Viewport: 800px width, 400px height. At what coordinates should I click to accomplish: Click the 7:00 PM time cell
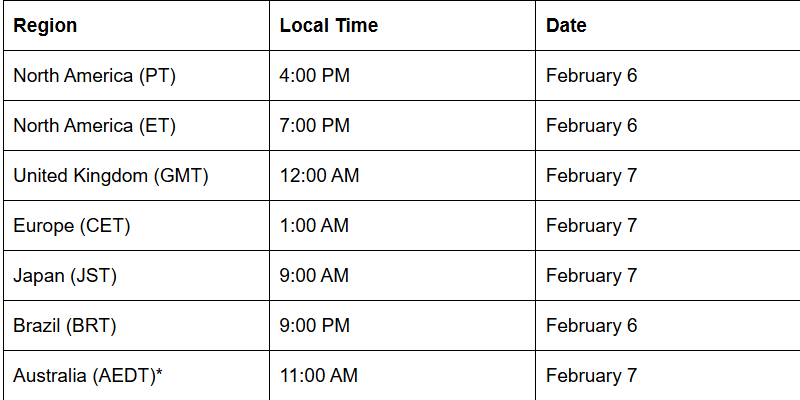(x=314, y=126)
